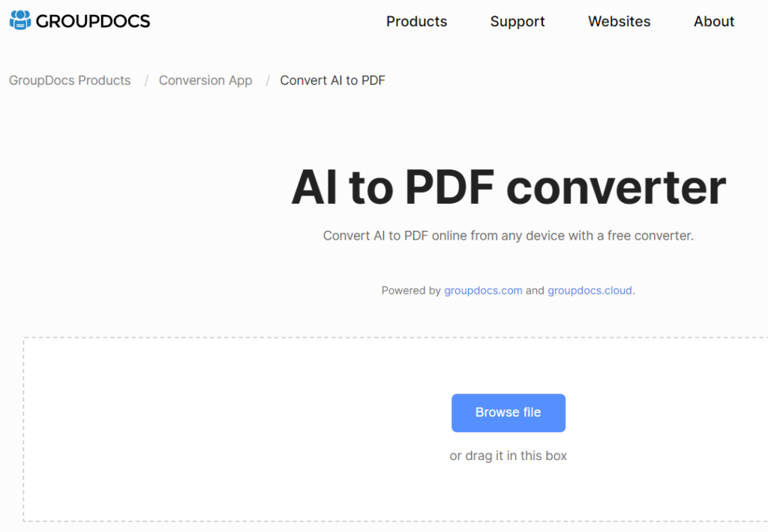
Task: Click the converter description text
Action: tap(508, 235)
